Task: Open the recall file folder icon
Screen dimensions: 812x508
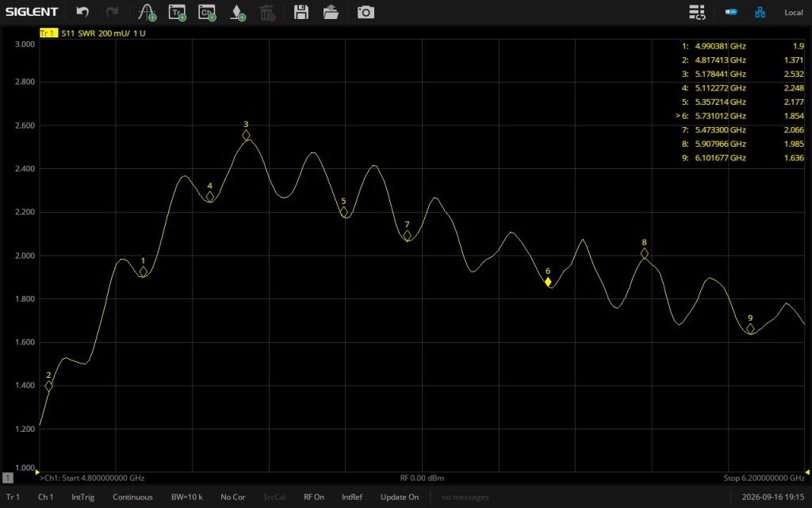Action: 331,12
